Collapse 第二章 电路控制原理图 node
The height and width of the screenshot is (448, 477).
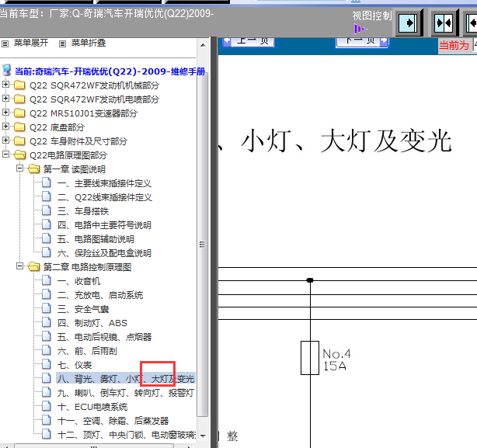point(19,266)
